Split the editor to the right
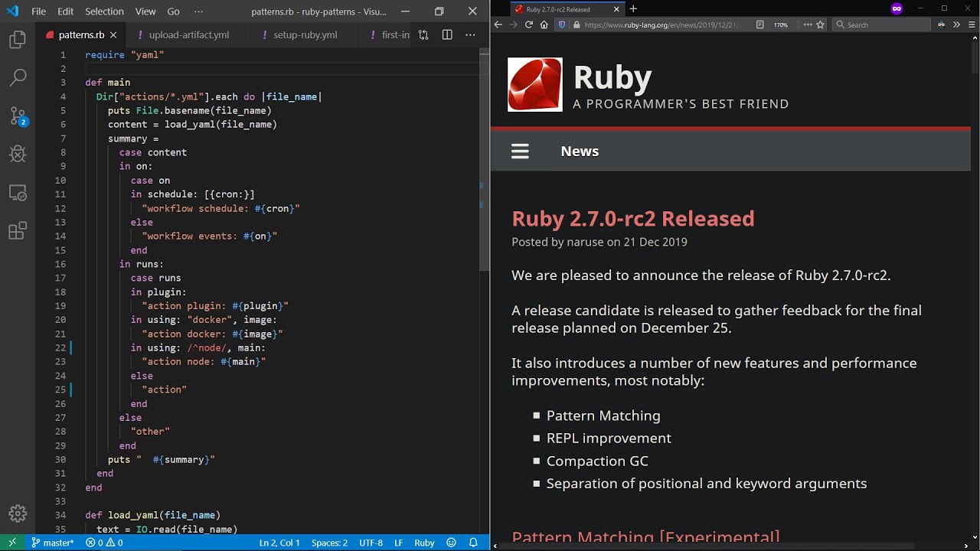 click(447, 35)
